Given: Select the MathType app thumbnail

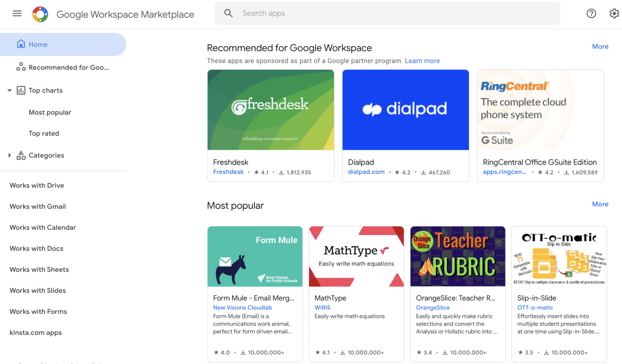Looking at the screenshot, I should [x=356, y=256].
